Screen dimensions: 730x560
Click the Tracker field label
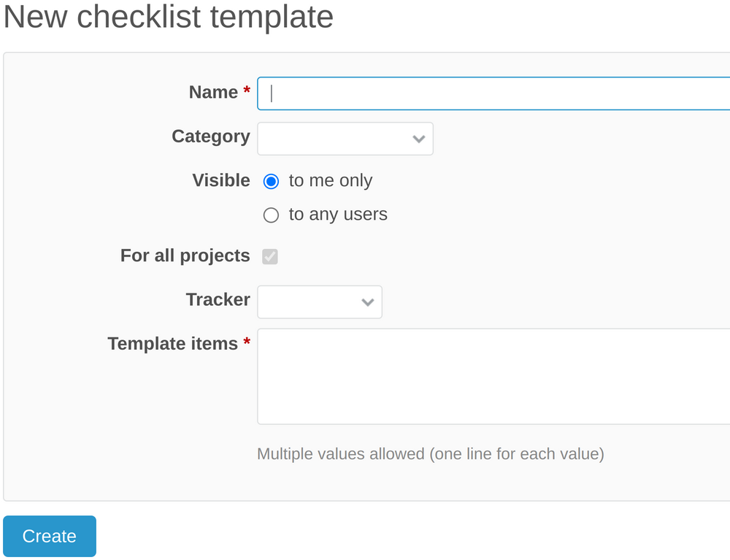[x=218, y=299]
